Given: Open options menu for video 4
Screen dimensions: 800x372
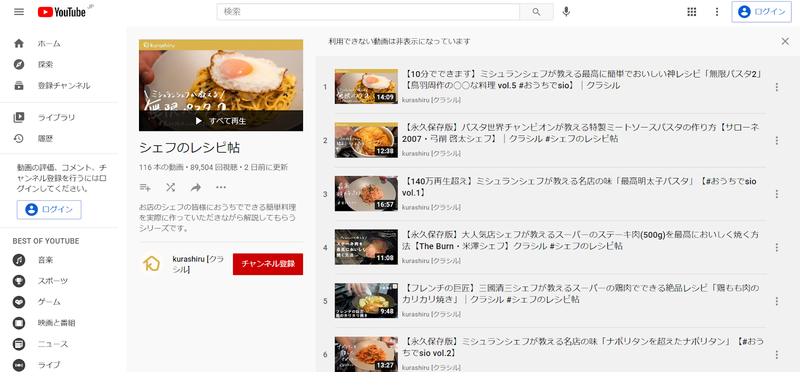Looking at the screenshot, I should coord(777,247).
